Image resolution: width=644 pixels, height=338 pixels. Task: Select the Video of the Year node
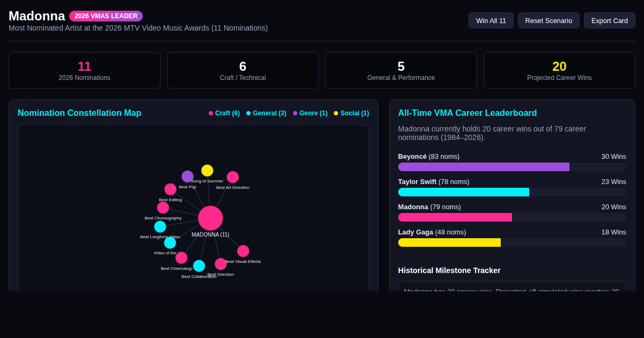[x=170, y=243]
